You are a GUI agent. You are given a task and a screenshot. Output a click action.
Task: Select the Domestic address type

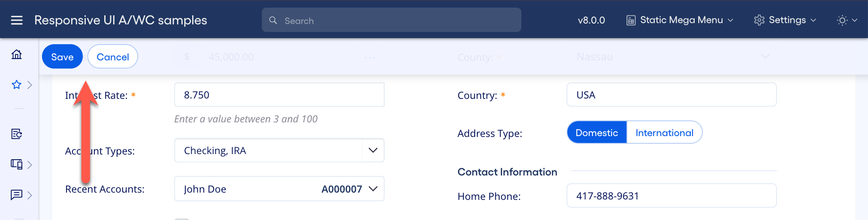[597, 133]
